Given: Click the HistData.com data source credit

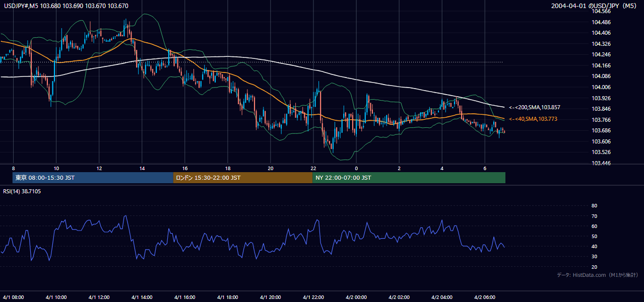Looking at the screenshot, I should point(597,275).
